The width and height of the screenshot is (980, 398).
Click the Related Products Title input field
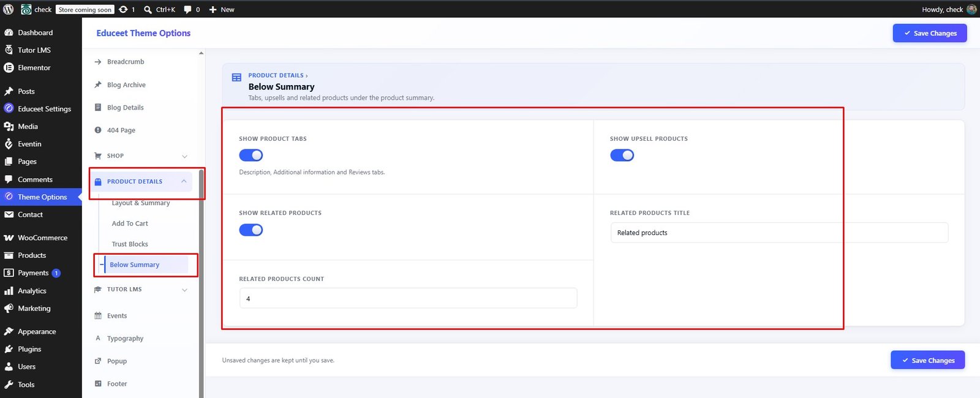coord(779,233)
